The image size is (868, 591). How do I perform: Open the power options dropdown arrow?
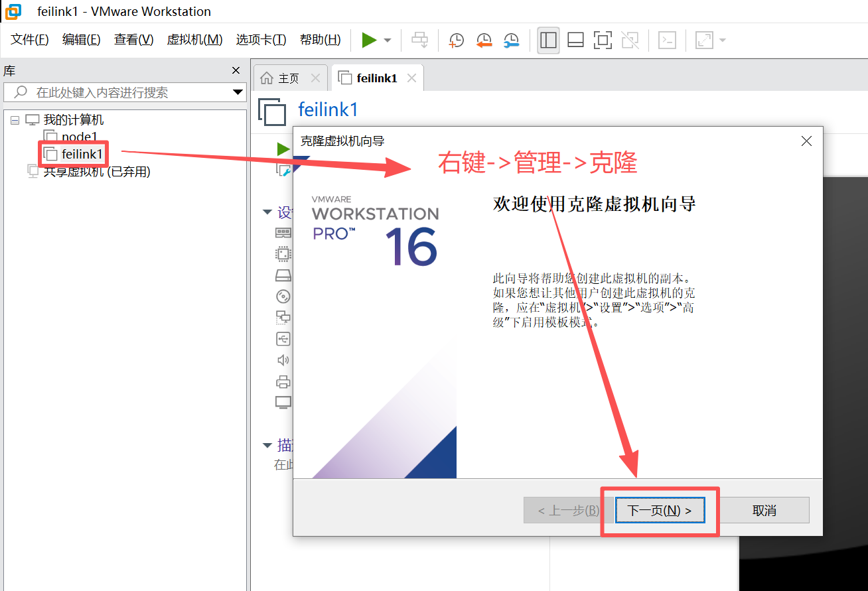388,40
